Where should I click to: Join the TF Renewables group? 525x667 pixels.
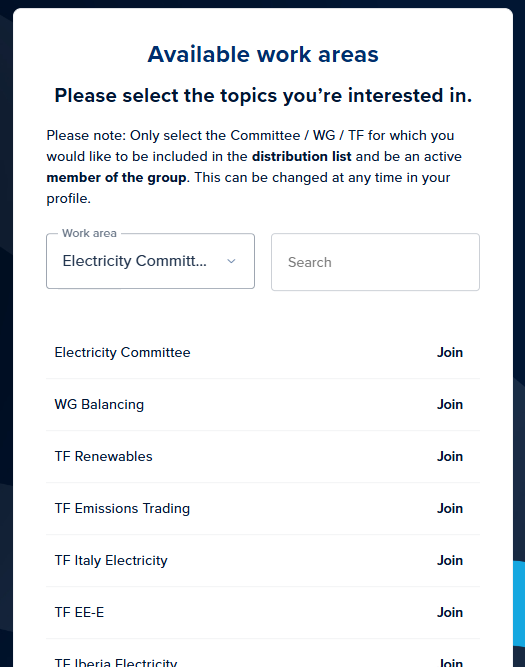point(450,456)
